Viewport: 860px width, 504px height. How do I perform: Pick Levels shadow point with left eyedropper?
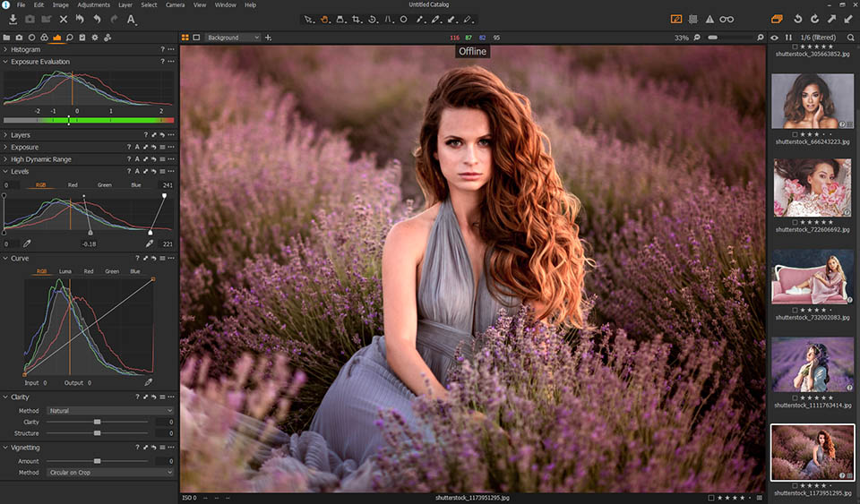point(27,243)
